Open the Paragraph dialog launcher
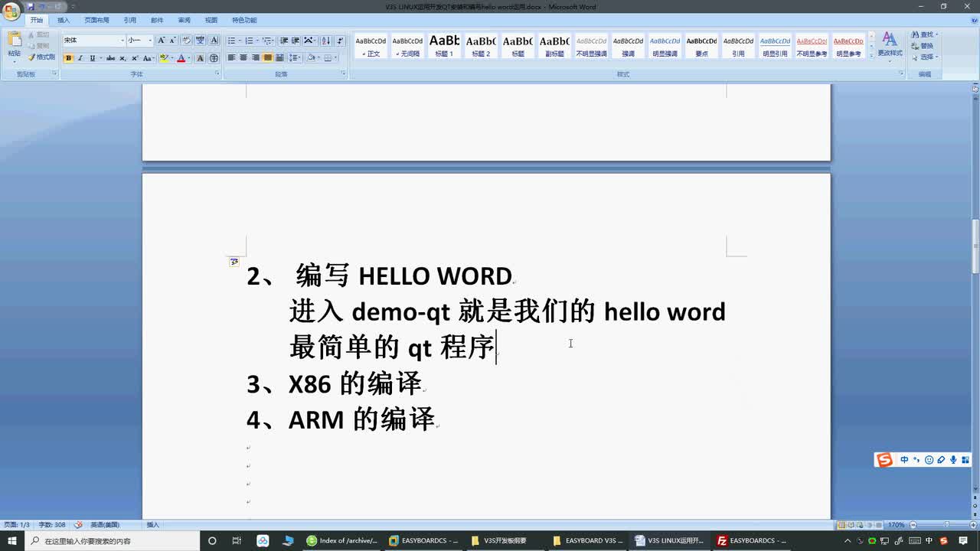 tap(343, 74)
